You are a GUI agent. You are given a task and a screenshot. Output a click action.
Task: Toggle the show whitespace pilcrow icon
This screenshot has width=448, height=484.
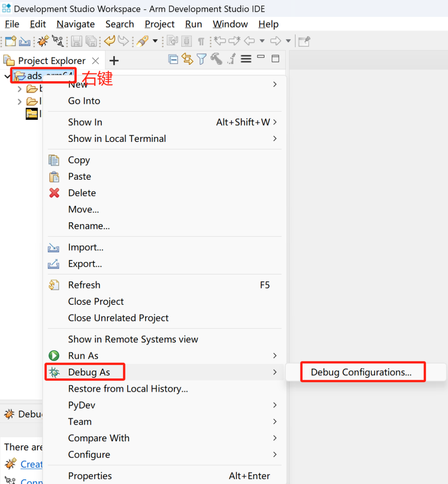tap(201, 41)
